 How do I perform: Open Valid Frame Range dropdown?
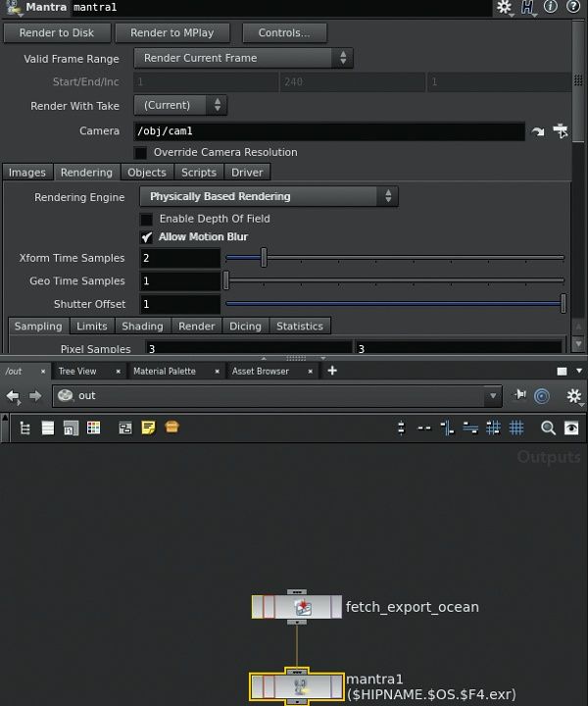243,58
